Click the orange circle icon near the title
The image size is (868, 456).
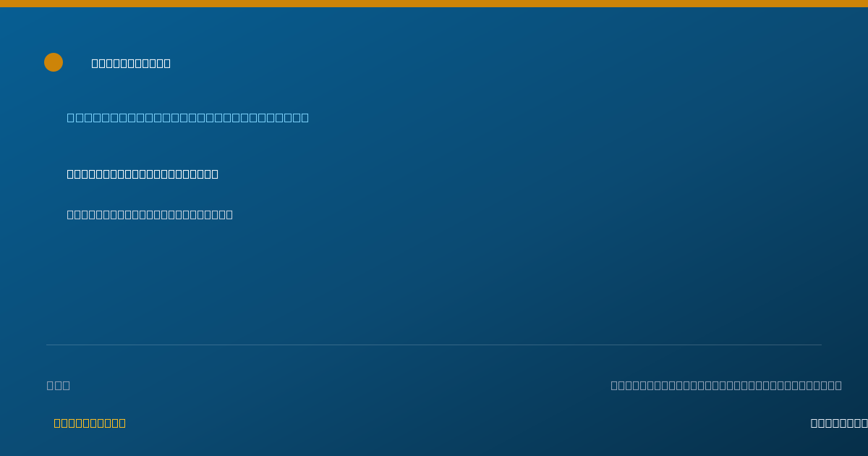[x=54, y=62]
